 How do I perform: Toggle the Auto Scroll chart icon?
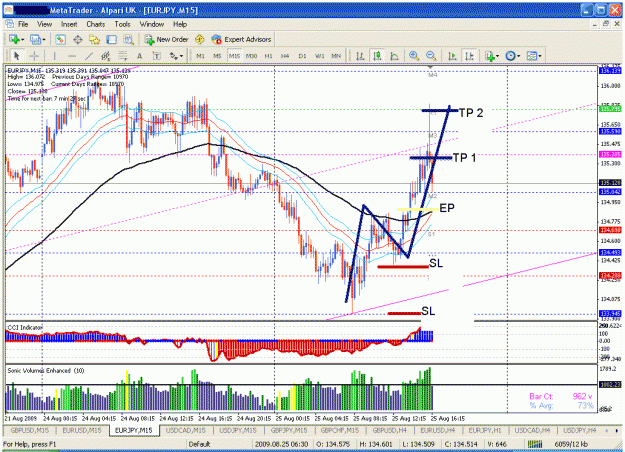click(x=452, y=56)
